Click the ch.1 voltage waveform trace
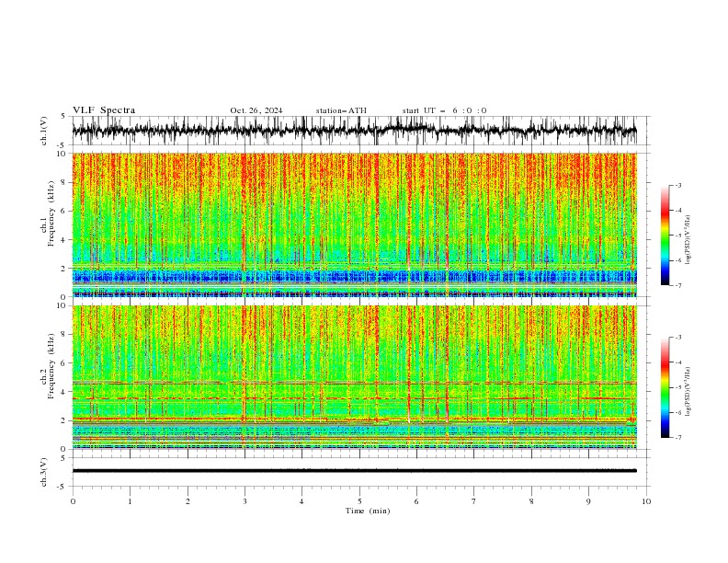Image resolution: width=728 pixels, height=563 pixels. pos(354,131)
